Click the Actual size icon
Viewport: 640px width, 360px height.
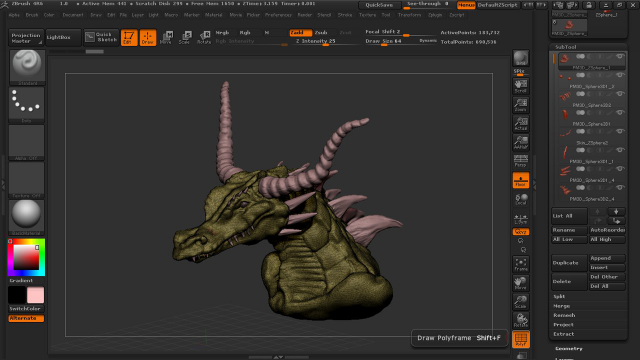[x=520, y=124]
